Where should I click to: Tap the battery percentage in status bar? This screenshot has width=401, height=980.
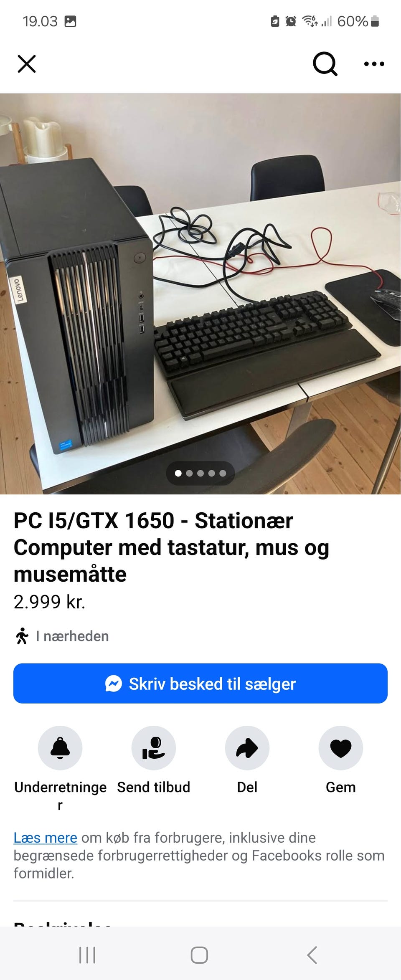click(353, 21)
